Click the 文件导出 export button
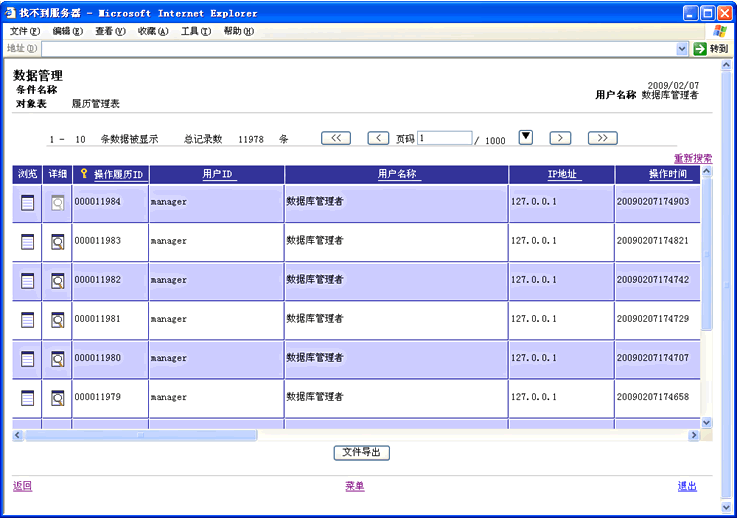The height and width of the screenshot is (524, 738). coord(361,453)
